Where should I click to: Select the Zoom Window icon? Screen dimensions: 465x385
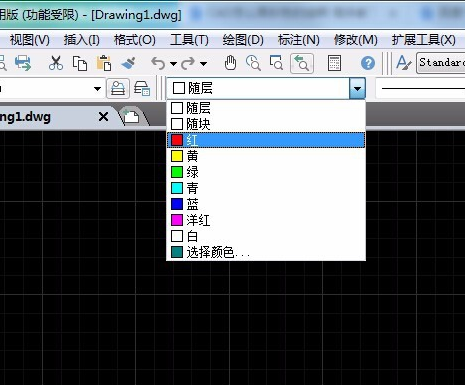[x=277, y=63]
